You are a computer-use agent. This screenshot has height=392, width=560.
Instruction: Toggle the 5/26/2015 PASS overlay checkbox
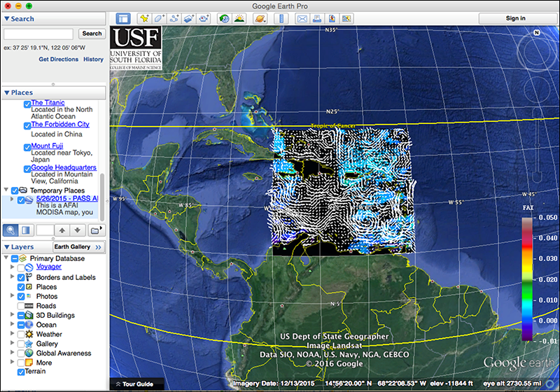[x=21, y=200]
